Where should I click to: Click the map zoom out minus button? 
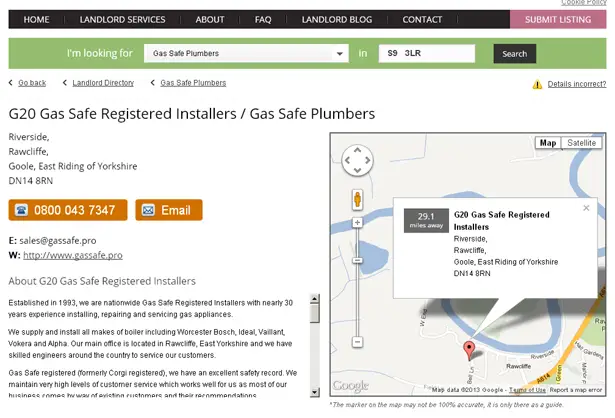click(357, 342)
